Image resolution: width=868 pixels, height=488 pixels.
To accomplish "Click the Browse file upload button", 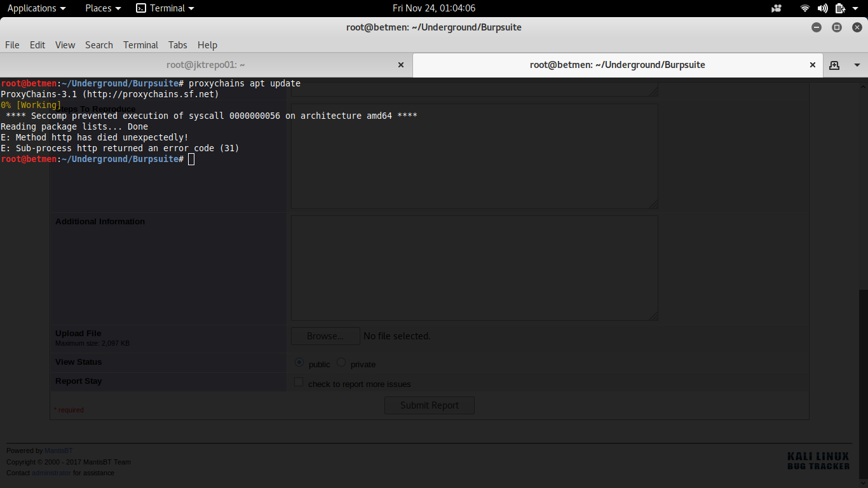I will [325, 336].
